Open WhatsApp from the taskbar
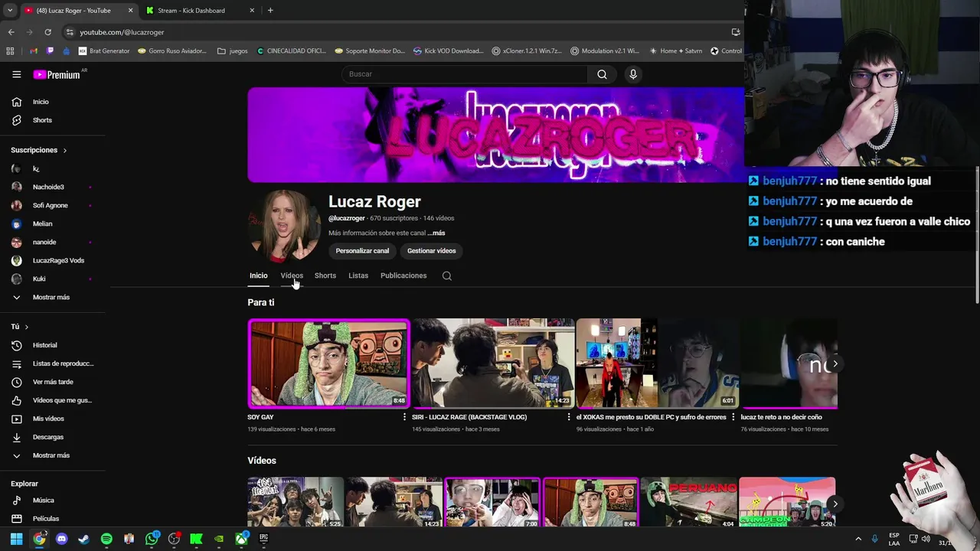 point(152,539)
